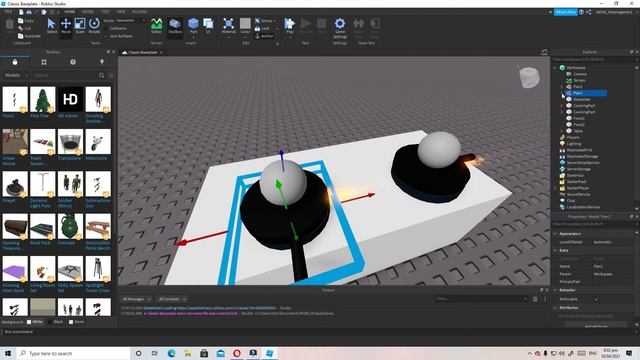This screenshot has height=360, width=640.
Task: Switch to the VIEW ribbon tab
Action: pyautogui.click(x=121, y=12)
